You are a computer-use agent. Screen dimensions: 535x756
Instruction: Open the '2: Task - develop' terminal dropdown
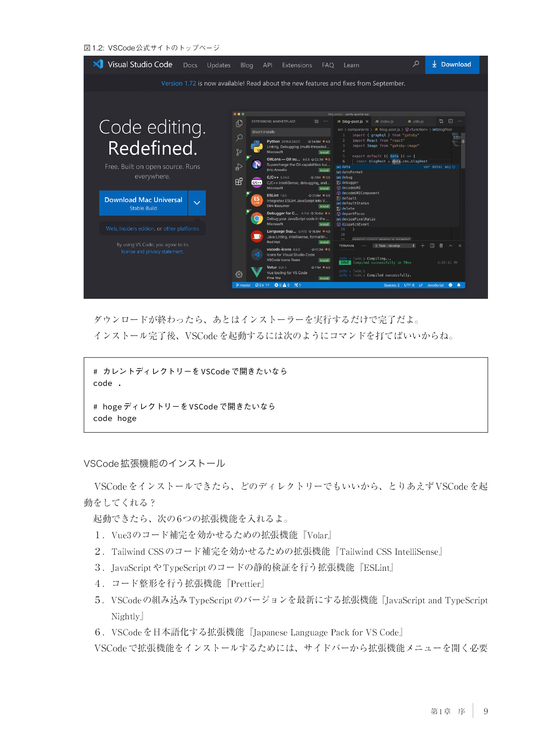[395, 245]
